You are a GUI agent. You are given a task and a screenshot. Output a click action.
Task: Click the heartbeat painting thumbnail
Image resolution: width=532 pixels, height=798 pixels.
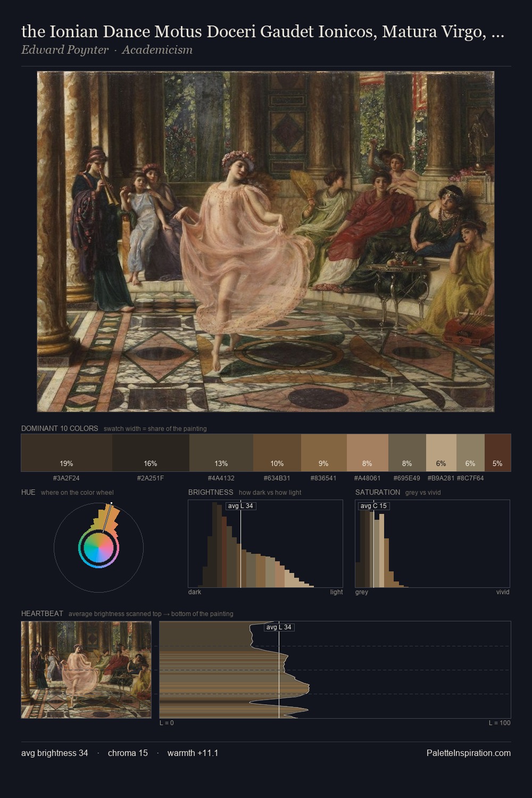pyautogui.click(x=86, y=670)
